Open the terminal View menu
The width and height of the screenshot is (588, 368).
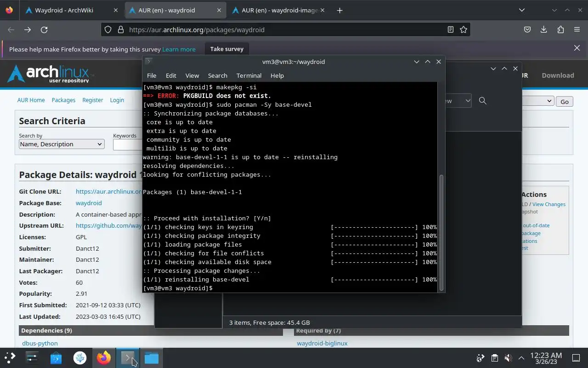click(x=192, y=75)
